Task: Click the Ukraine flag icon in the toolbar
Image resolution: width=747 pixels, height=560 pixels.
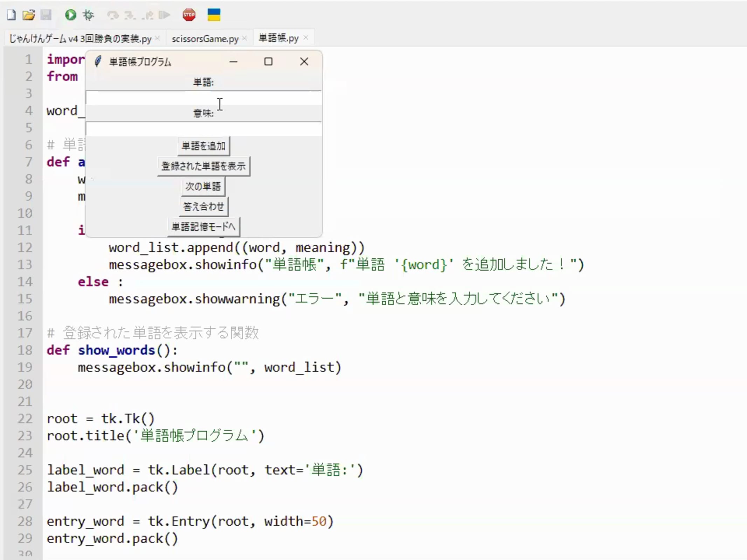Action: pos(214,15)
